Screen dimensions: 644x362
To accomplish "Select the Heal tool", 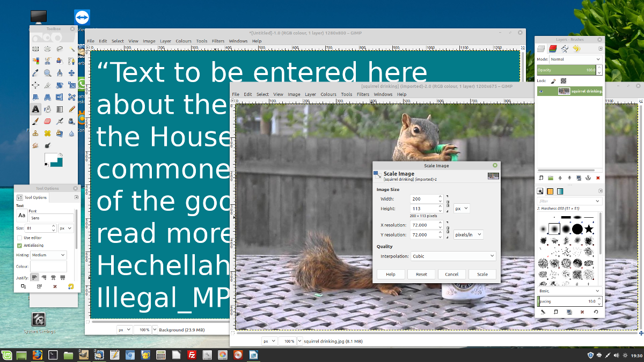I will (47, 133).
